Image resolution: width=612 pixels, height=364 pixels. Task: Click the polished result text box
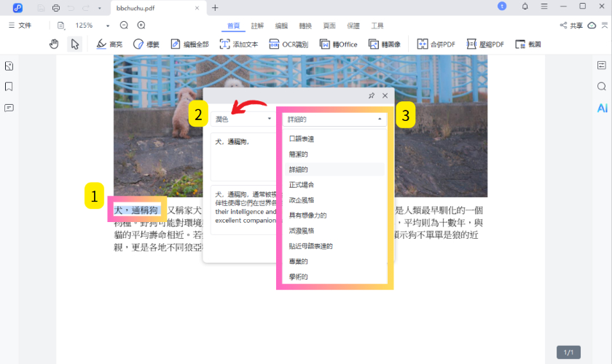tap(243, 210)
